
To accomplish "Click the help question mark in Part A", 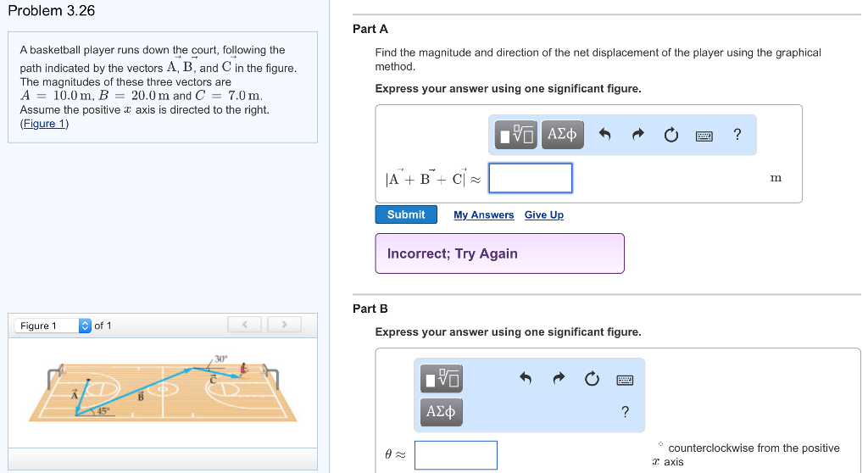I will pos(737,134).
